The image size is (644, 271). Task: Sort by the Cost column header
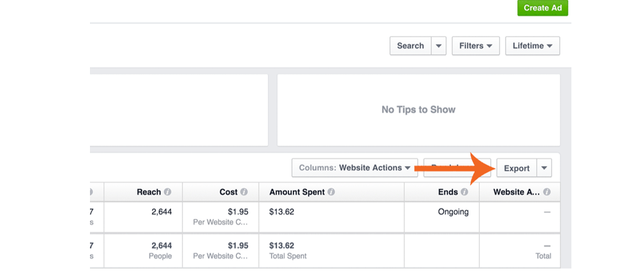click(x=228, y=192)
